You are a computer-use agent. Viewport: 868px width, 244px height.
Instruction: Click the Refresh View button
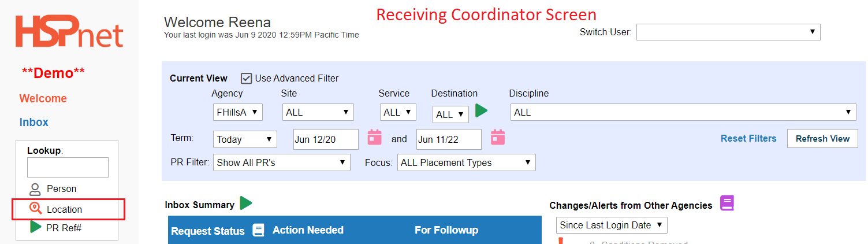click(822, 139)
